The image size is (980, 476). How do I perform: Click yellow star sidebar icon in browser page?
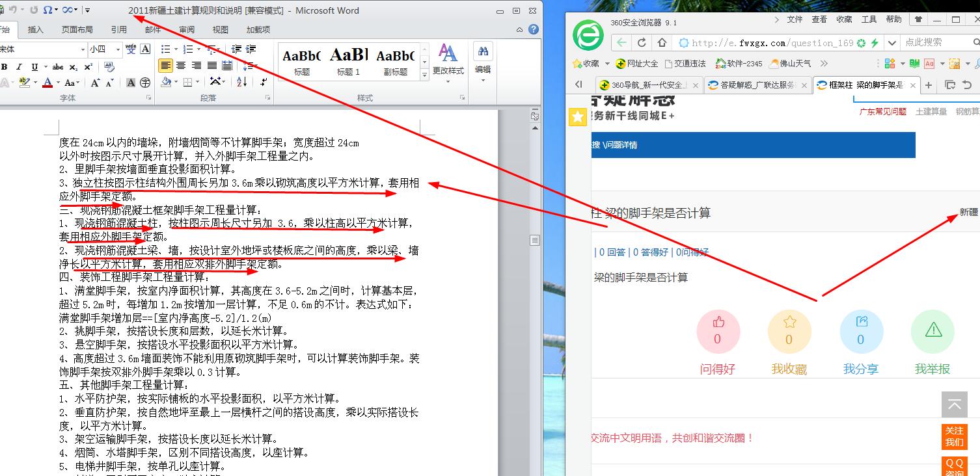(x=578, y=117)
